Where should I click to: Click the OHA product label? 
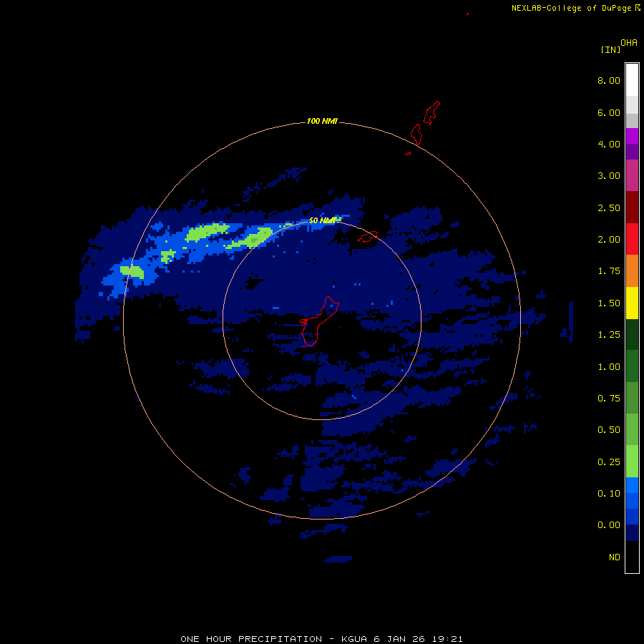pos(629,43)
